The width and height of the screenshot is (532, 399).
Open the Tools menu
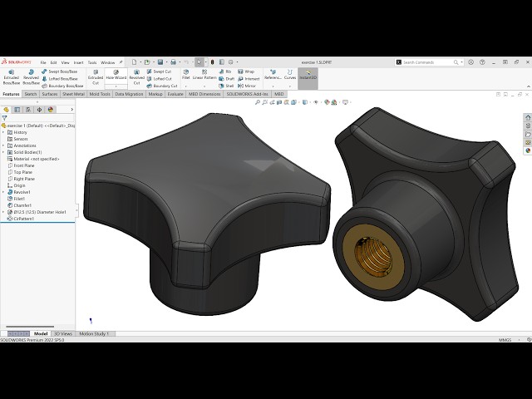click(92, 62)
